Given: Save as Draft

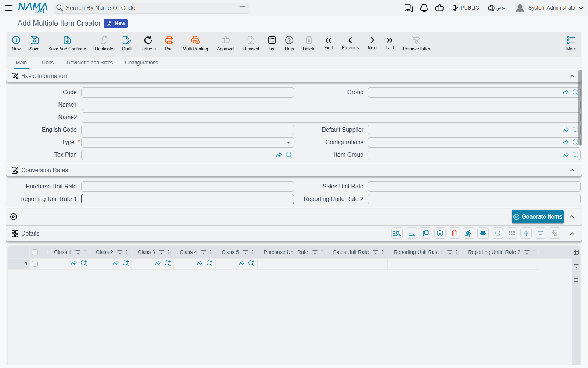Looking at the screenshot, I should point(127,43).
